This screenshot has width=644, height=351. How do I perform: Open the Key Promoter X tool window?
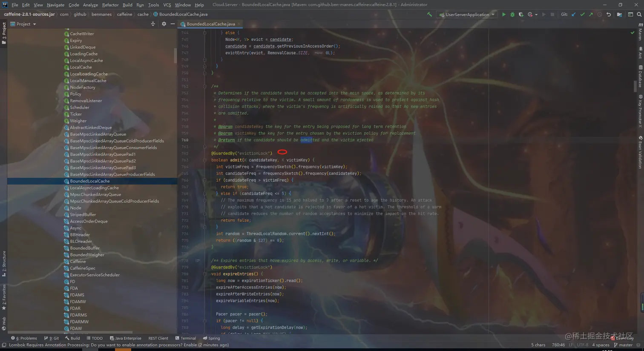coord(640,111)
